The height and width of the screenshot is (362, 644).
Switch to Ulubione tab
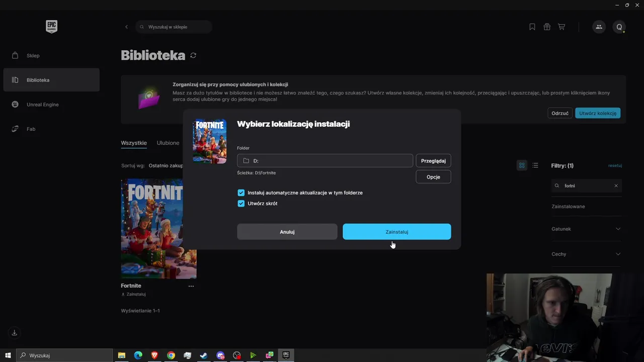168,143
